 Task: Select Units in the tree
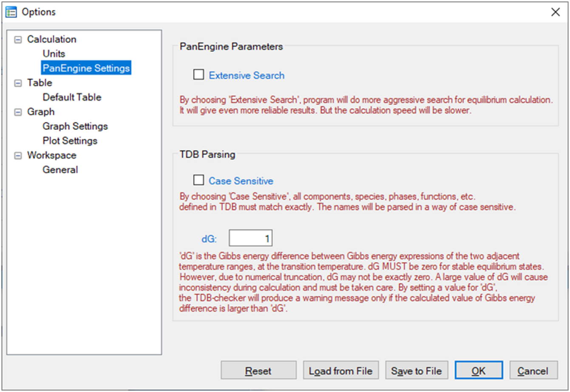point(54,54)
